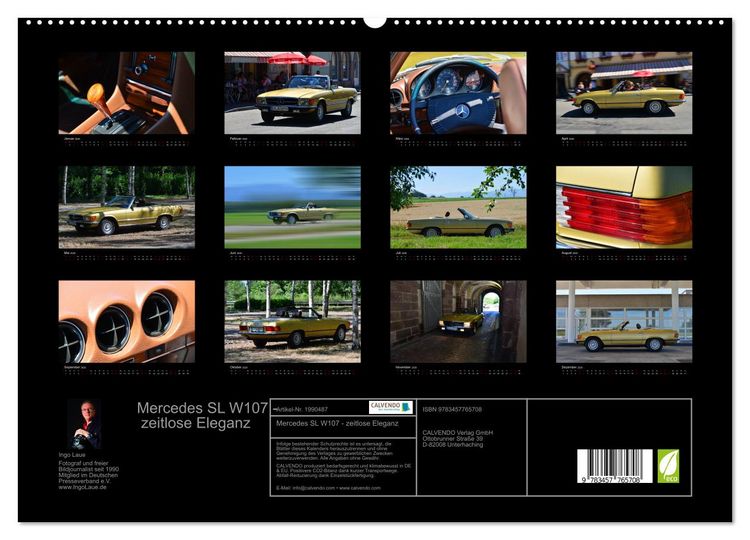Click the ISBN 9783457765708 text
Image resolution: width=750 pixels, height=540 pixels.
pos(452,409)
